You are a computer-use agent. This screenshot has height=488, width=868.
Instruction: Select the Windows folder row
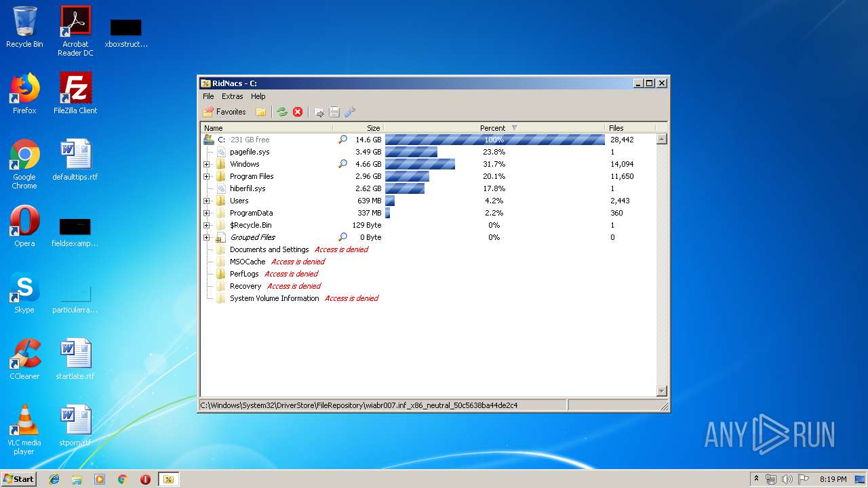[429, 164]
